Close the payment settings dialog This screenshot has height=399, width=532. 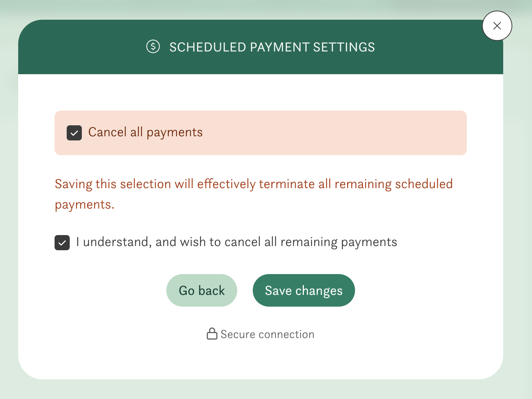(x=497, y=26)
